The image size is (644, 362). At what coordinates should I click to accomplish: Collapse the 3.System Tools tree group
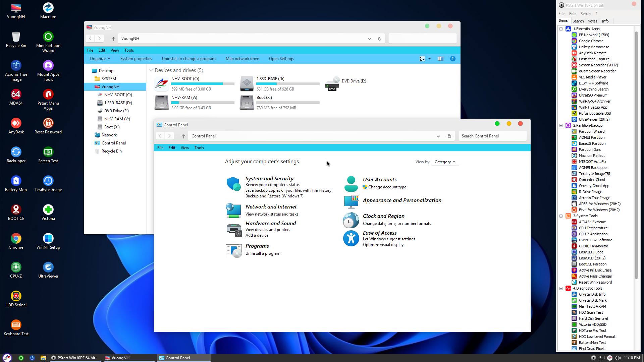[561, 216]
